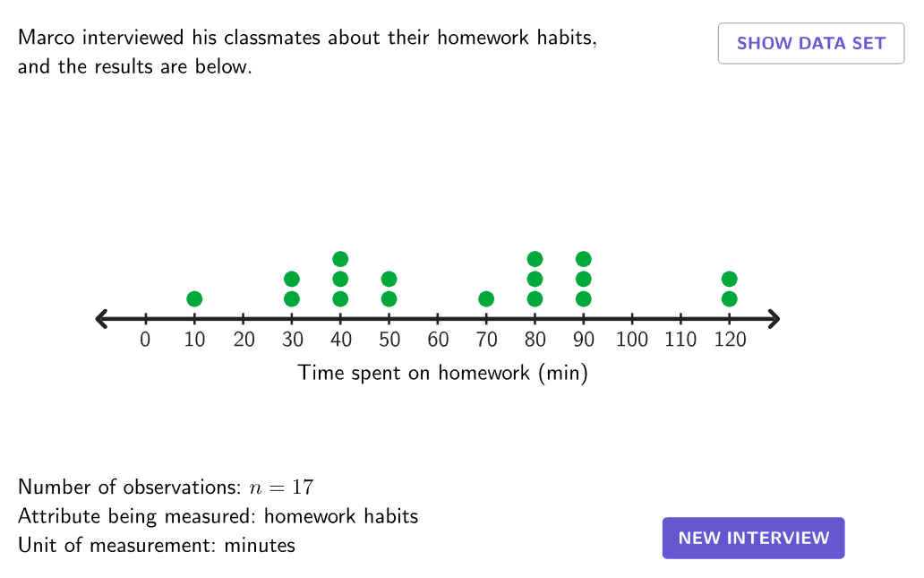Viewport: 924px width, 578px height.
Task: Click the top dot above 50
Action: tap(389, 279)
